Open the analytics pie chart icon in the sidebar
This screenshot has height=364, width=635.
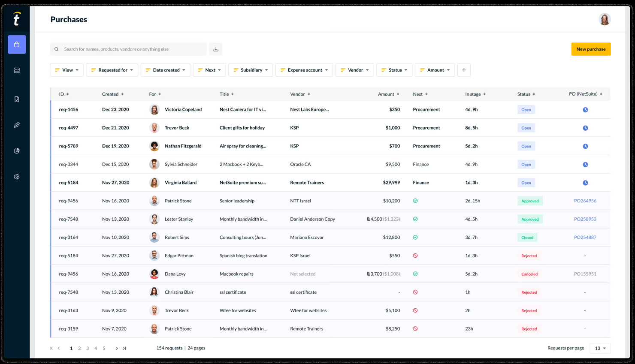(x=17, y=150)
